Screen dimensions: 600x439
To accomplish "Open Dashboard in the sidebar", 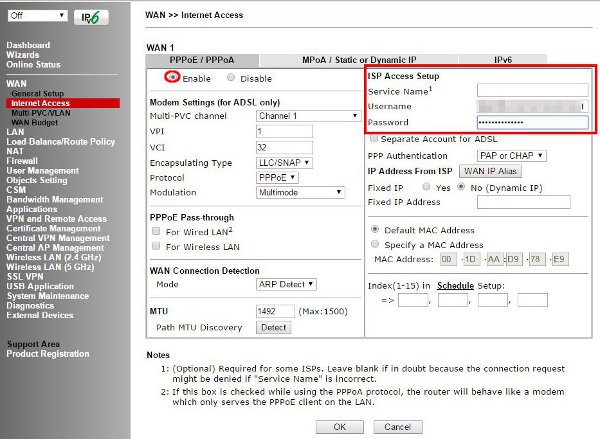I will click(x=28, y=45).
